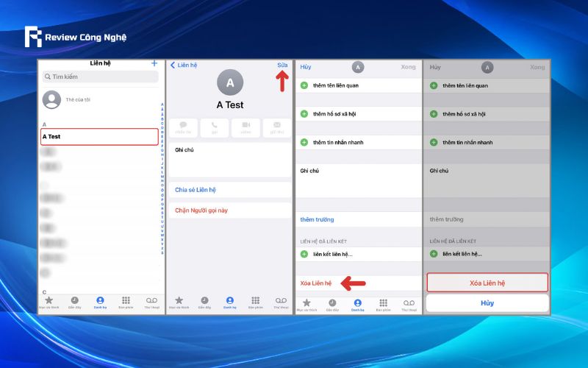
Task: Select the A Test contact in the list
Action: coord(99,137)
